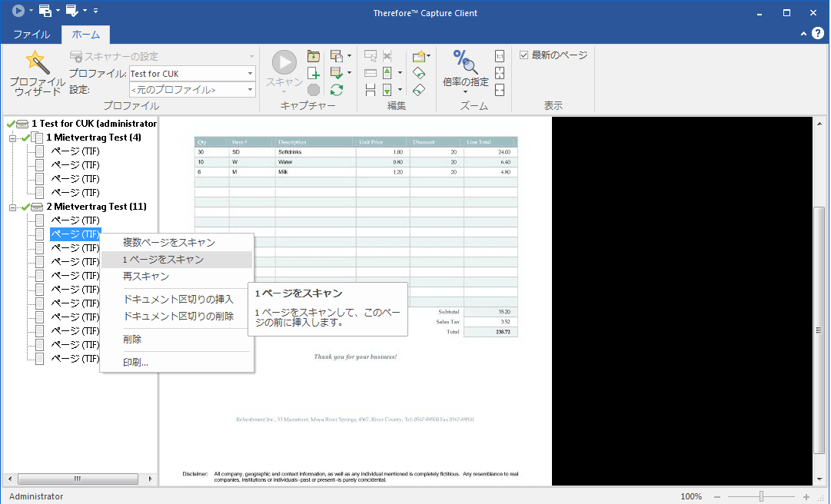The height and width of the screenshot is (504, 831).
Task: Choose ドキュメント区切りの削除 menu entry
Action: click(177, 316)
